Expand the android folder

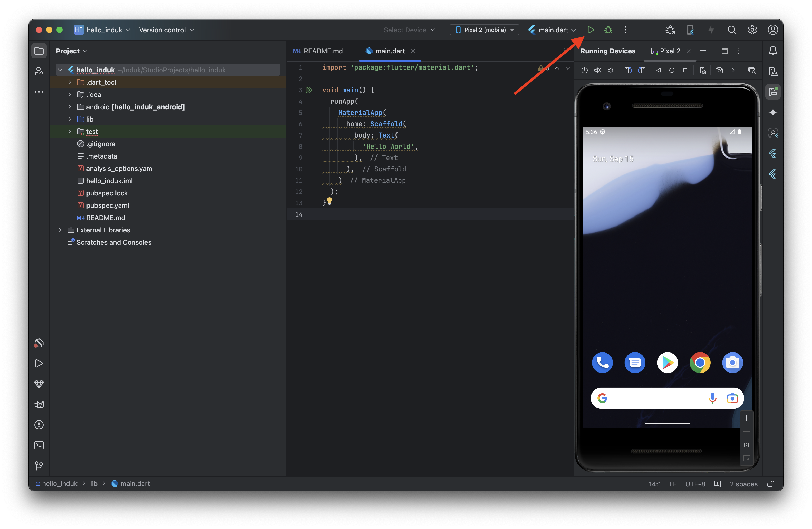click(x=70, y=107)
